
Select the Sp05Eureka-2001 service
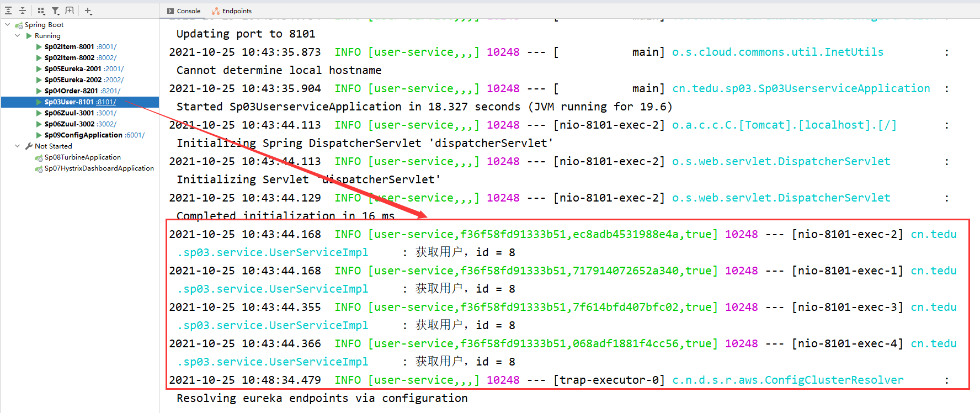73,69
